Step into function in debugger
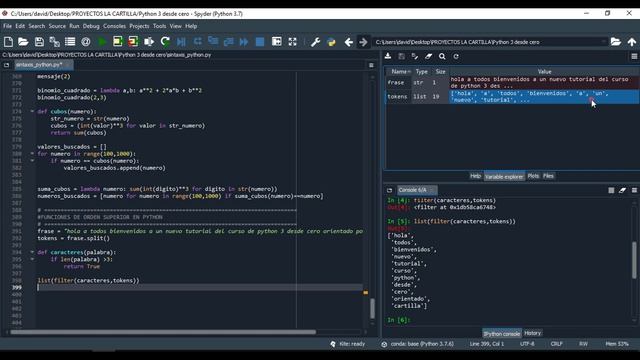This screenshot has height=360, width=640. coord(213,42)
